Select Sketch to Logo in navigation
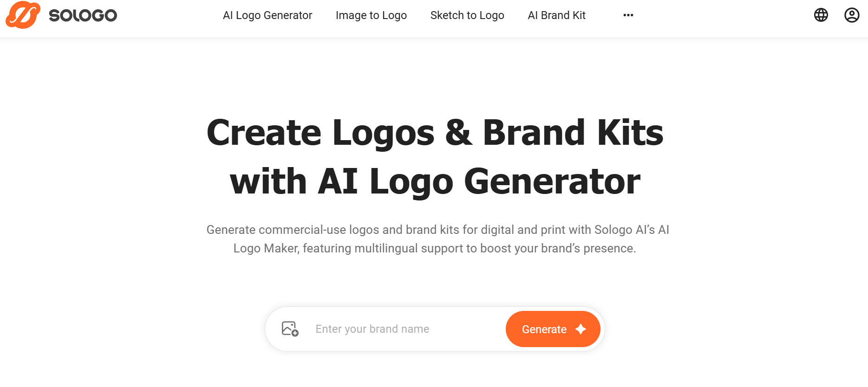Viewport: 868px width, 387px height. click(x=467, y=15)
